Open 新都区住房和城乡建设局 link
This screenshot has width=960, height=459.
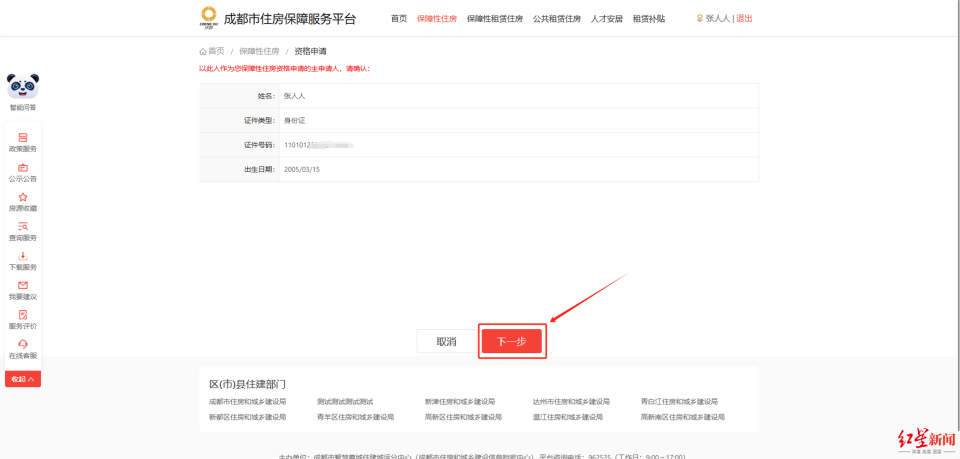(x=248, y=417)
